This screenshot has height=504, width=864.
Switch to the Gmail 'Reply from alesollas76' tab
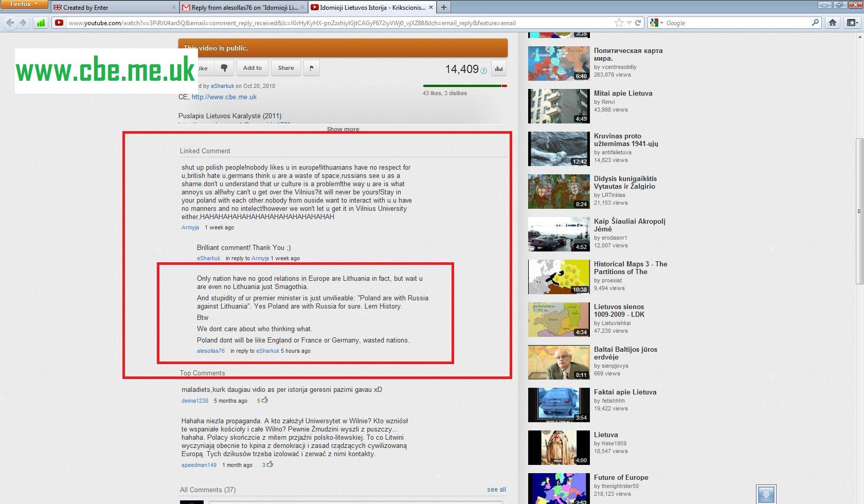[x=244, y=7]
